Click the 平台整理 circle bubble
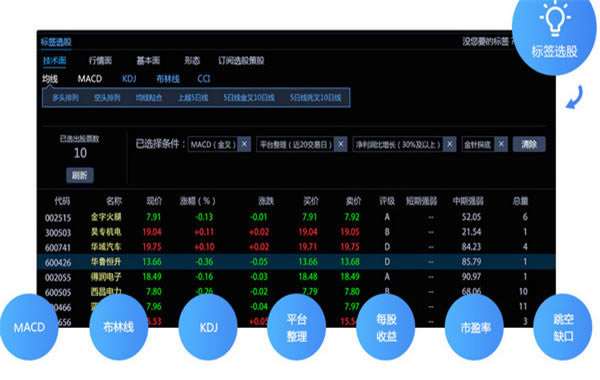The image size is (600, 380). click(x=297, y=327)
